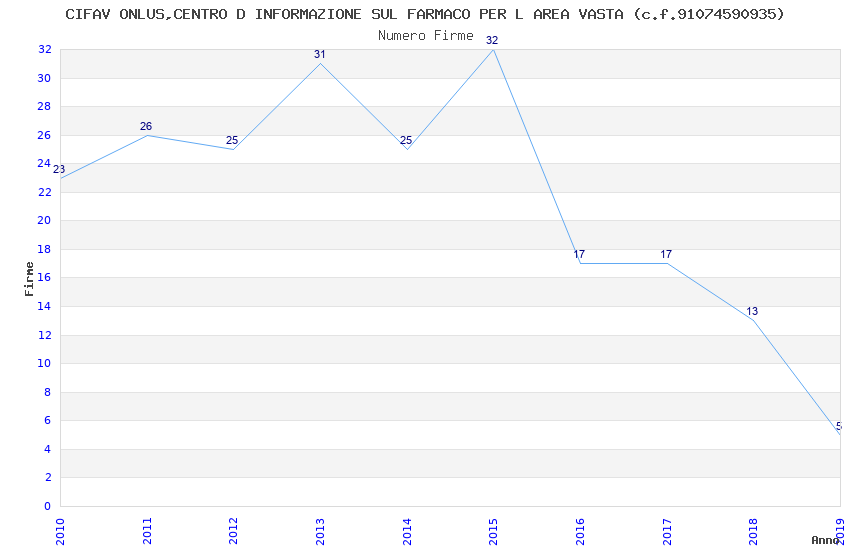The image size is (850, 550).
Task: Click the 'Anno' axis label
Action: [825, 540]
